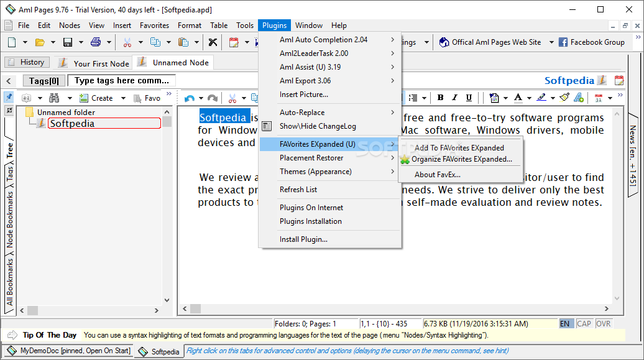Click the scissors icon in editor toolbar
This screenshot has width=644, height=360.
click(232, 98)
